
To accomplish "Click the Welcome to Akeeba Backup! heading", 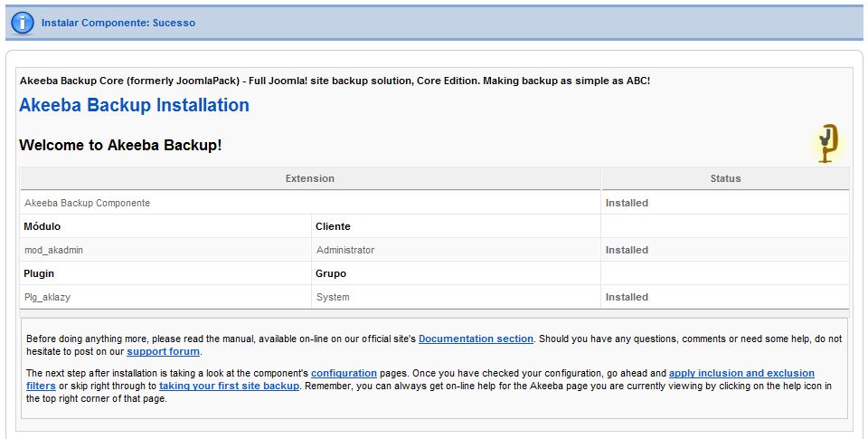I will pyautogui.click(x=120, y=145).
